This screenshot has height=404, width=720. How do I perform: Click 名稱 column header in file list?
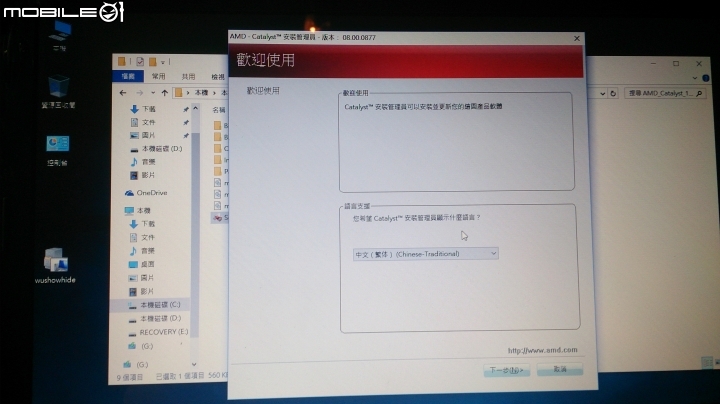point(219,110)
